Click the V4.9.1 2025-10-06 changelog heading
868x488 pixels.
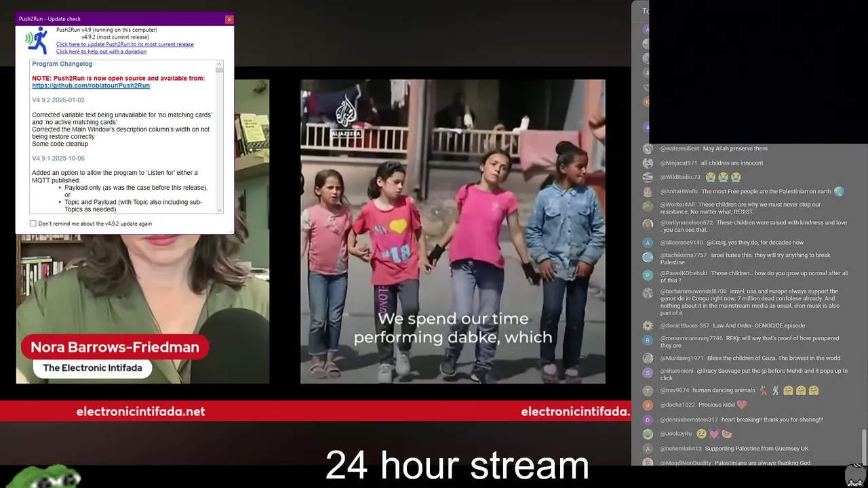(58, 159)
